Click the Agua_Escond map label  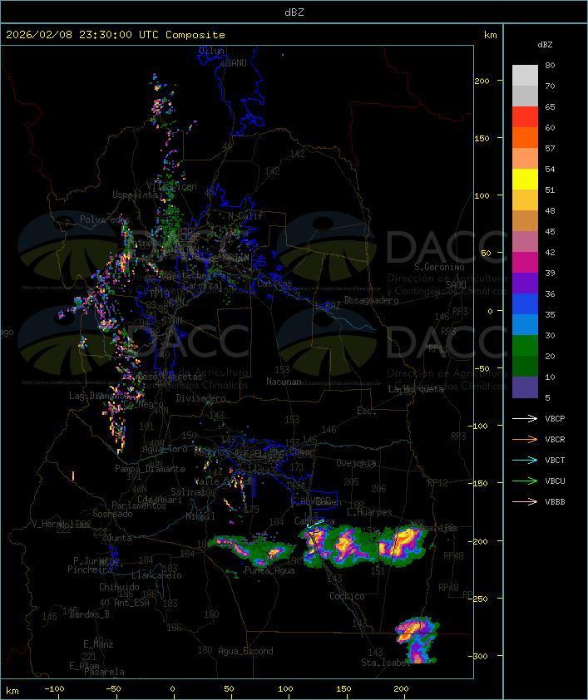[245, 651]
